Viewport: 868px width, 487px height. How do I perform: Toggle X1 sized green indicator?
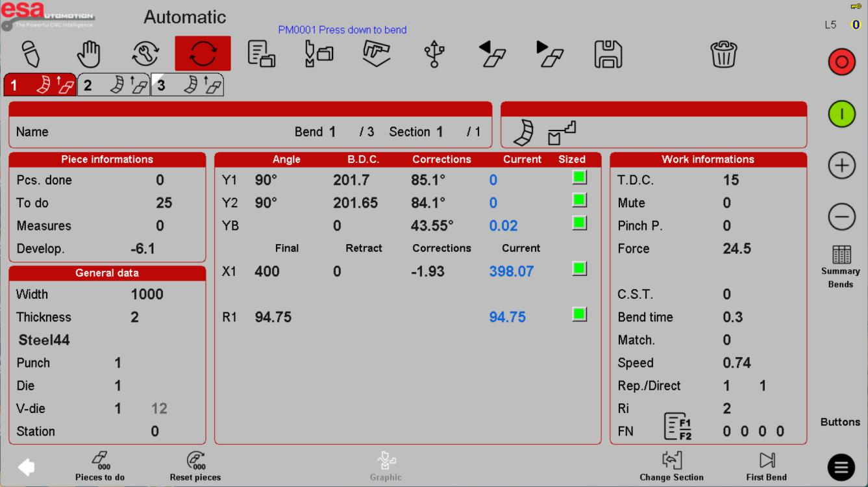coord(579,268)
